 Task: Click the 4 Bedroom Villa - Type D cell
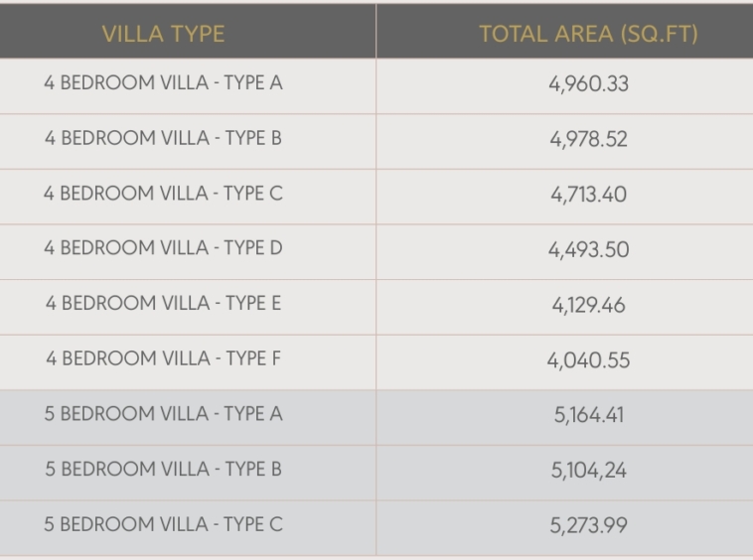[163, 248]
